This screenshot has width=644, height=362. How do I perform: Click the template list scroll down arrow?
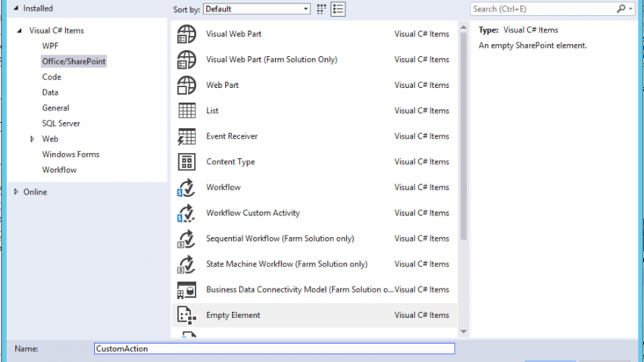point(464,332)
